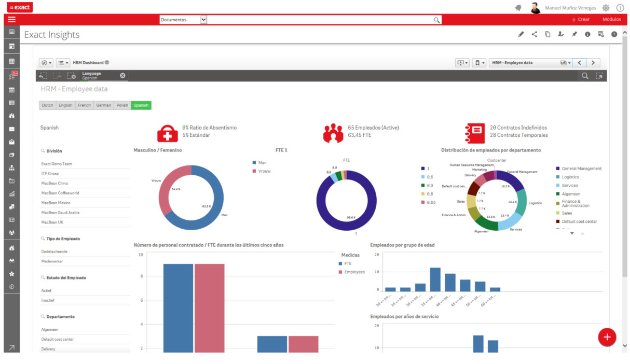The image size is (630, 364).
Task: Open the tasks icon with red badge
Action: (x=11, y=75)
